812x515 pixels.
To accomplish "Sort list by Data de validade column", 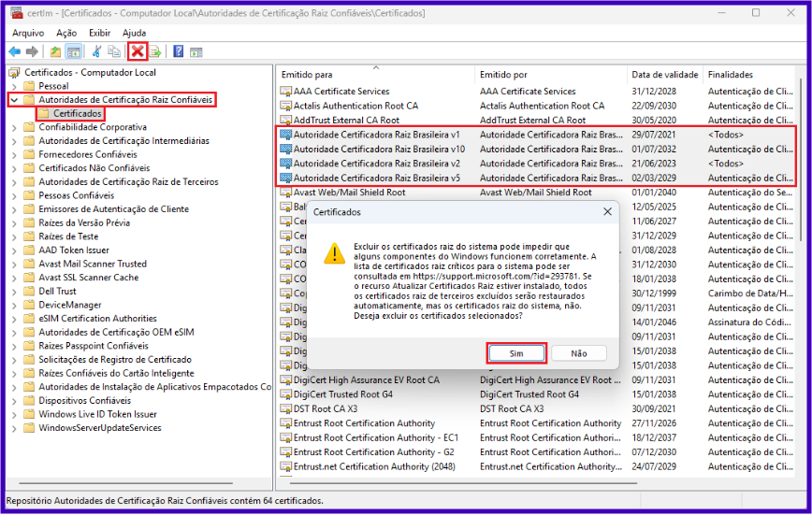I will (x=664, y=75).
